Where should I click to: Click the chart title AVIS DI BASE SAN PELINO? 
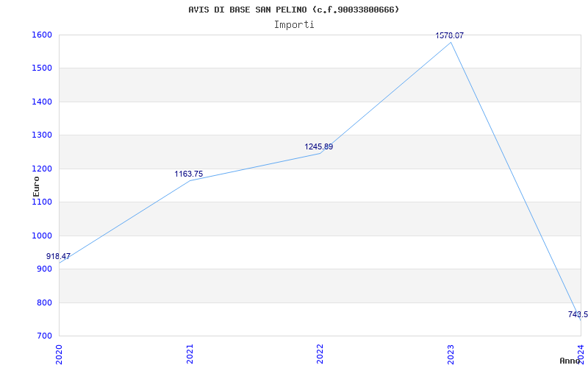pyautogui.click(x=294, y=10)
